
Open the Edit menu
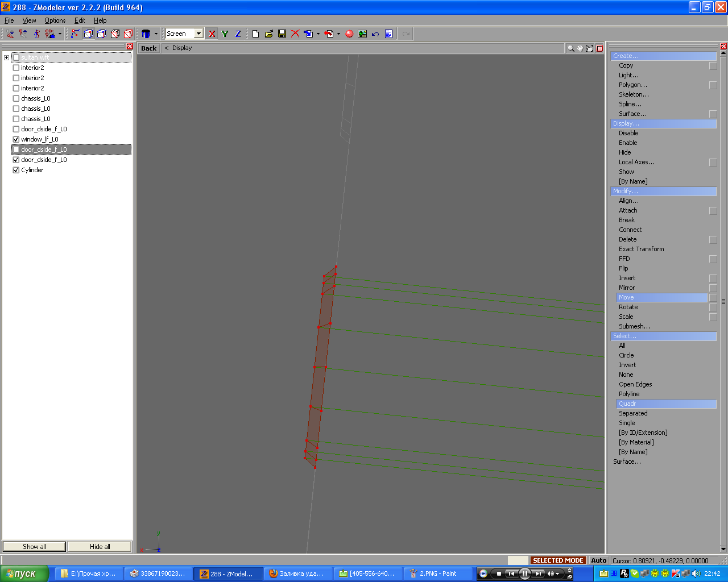click(80, 20)
